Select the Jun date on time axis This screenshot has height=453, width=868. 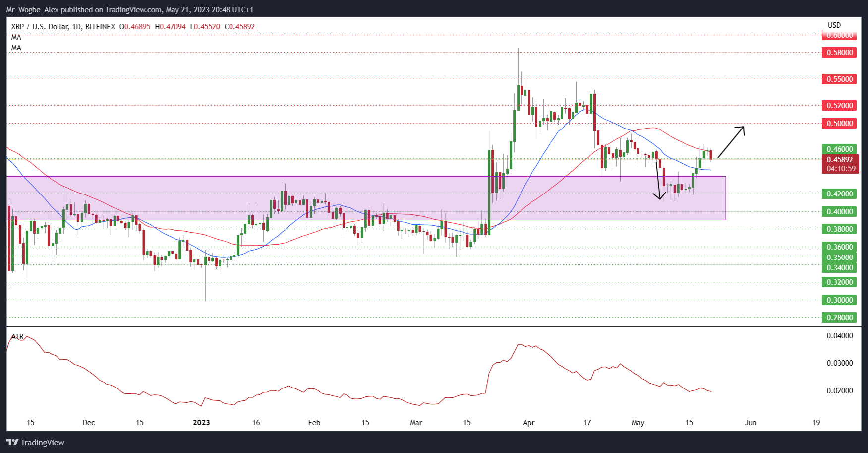751,423
